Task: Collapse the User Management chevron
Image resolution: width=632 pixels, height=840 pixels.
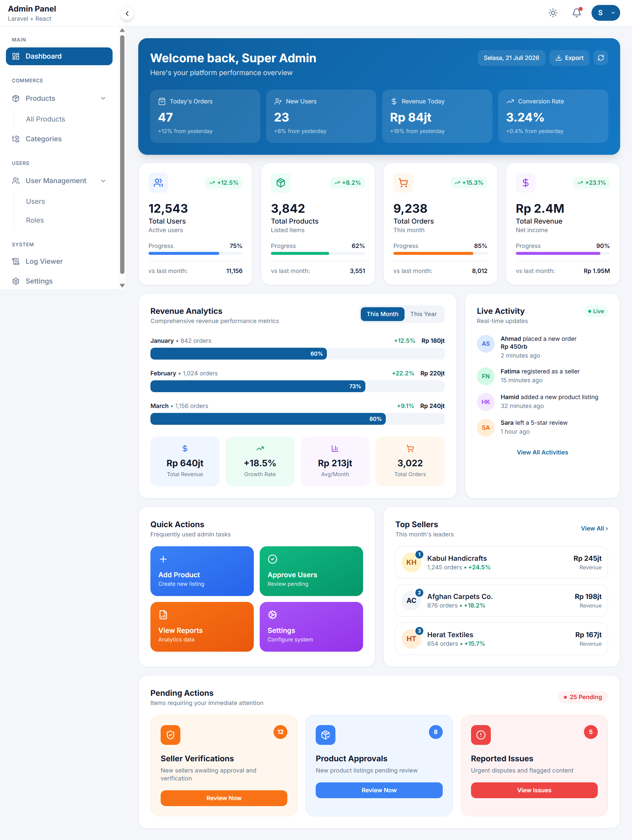Action: tap(103, 181)
